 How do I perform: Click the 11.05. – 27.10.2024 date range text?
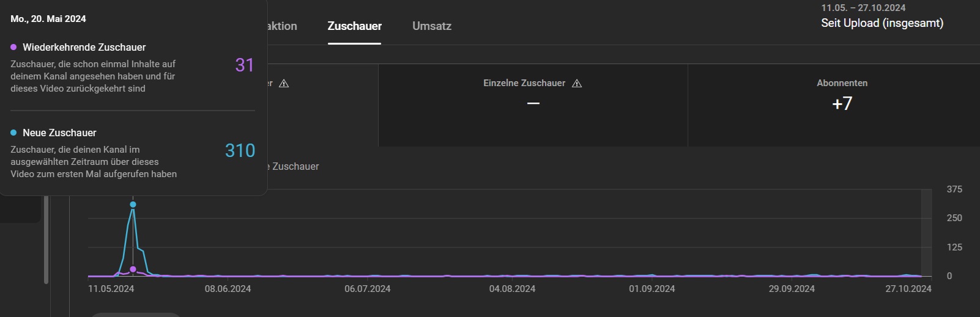[x=863, y=8]
